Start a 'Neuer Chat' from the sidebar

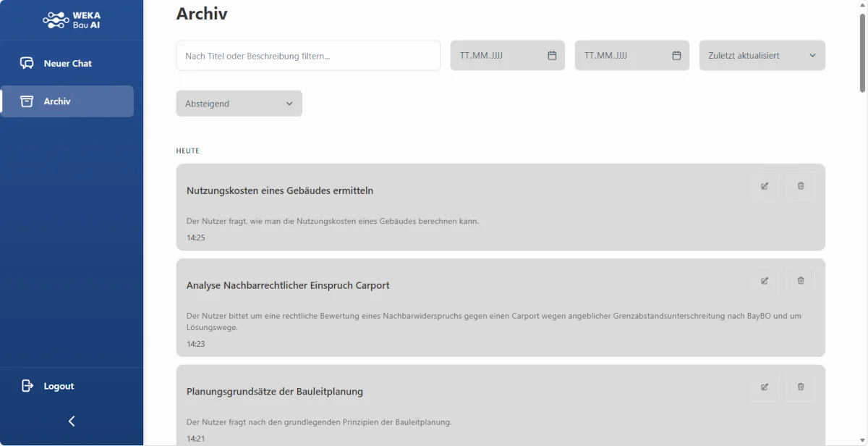[x=67, y=64]
